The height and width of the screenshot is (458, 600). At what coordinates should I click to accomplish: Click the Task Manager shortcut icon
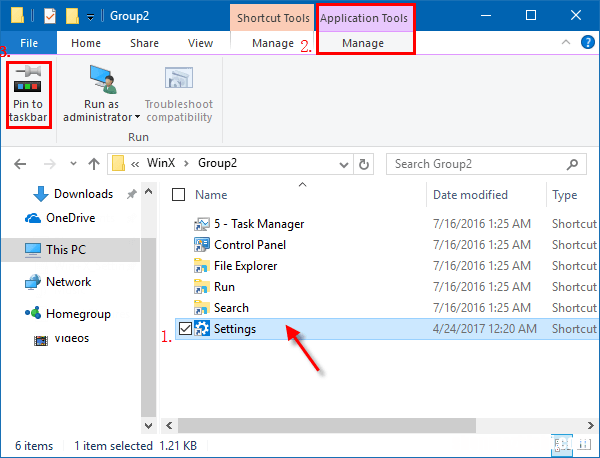click(202, 224)
